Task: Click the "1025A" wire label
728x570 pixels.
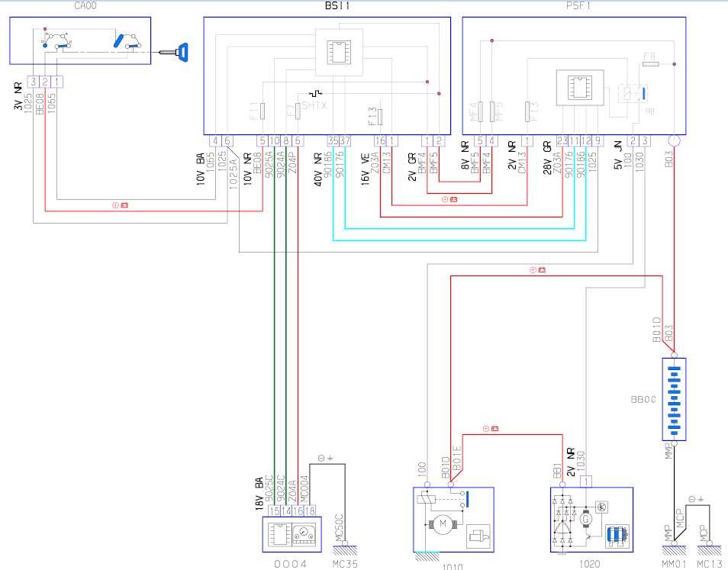Action: (234, 173)
